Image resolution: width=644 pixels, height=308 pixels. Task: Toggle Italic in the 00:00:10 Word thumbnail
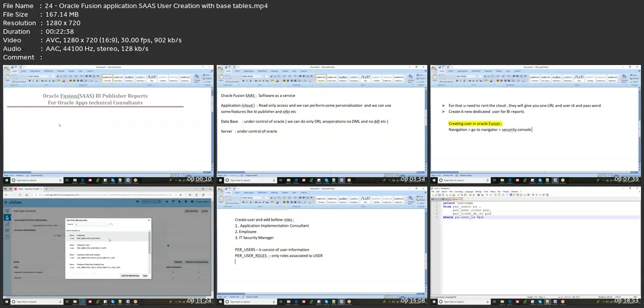33,81
